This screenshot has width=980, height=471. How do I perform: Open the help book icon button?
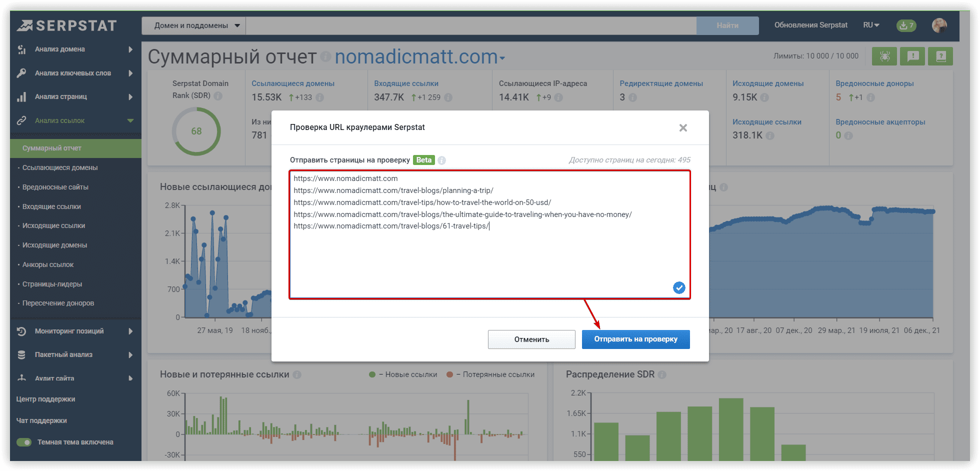pos(940,56)
